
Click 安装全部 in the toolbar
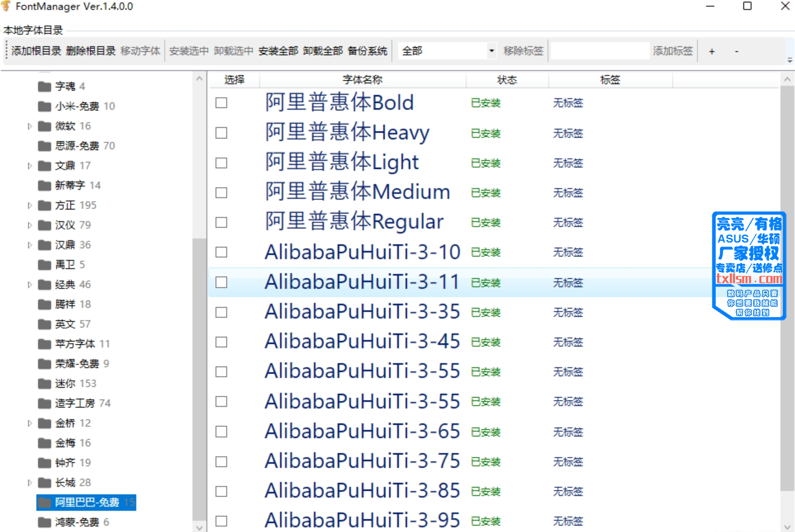[x=278, y=51]
